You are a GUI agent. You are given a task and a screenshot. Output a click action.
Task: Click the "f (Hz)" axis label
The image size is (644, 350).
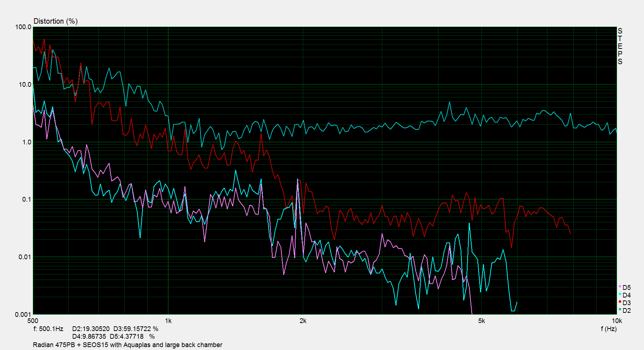pyautogui.click(x=609, y=329)
